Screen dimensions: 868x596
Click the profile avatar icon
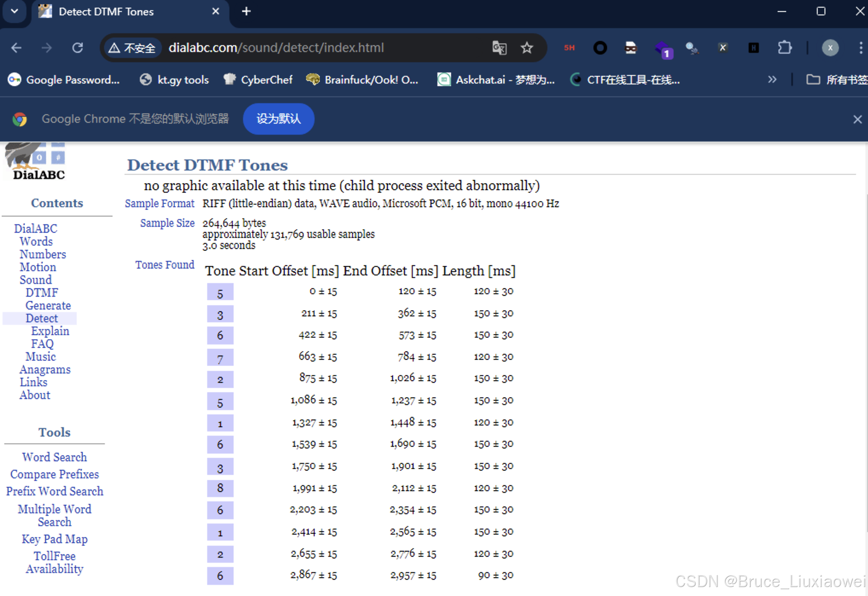click(x=830, y=48)
